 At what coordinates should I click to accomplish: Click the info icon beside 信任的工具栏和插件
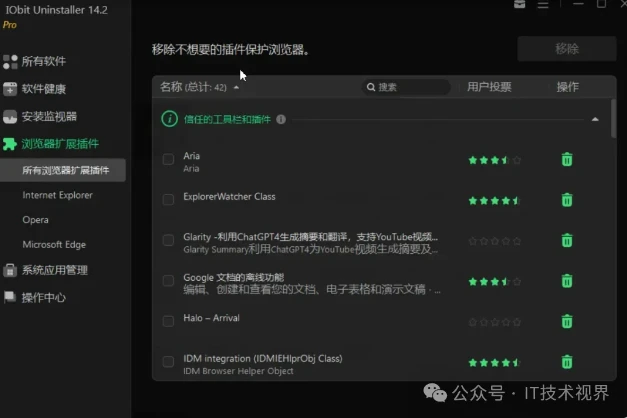[x=281, y=119]
